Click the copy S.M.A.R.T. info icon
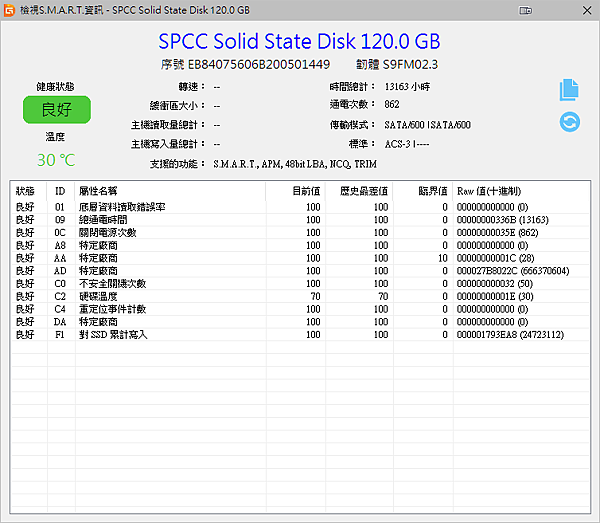 click(569, 90)
